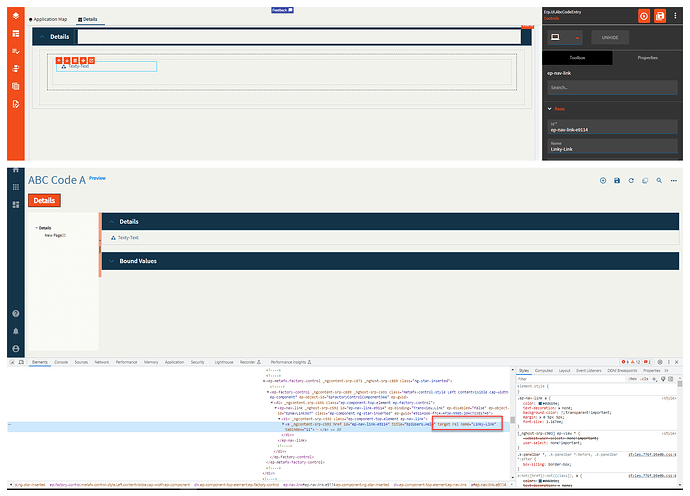Click the DevTools inspect element icon
690x496 pixels.
[x=12, y=362]
